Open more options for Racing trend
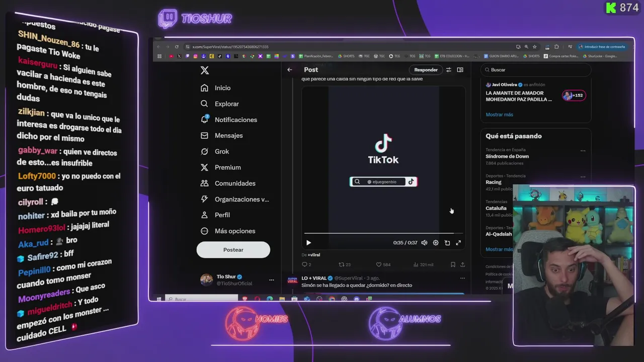The height and width of the screenshot is (362, 644). point(583,177)
